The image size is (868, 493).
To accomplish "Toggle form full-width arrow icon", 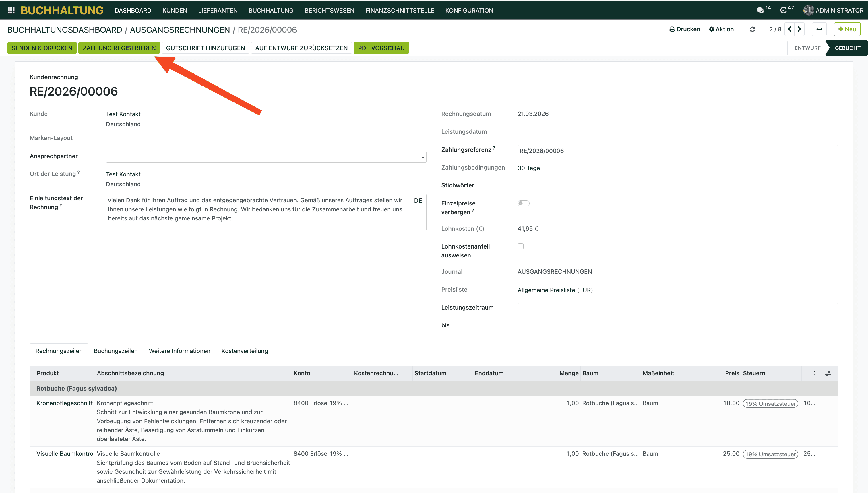I will point(819,30).
